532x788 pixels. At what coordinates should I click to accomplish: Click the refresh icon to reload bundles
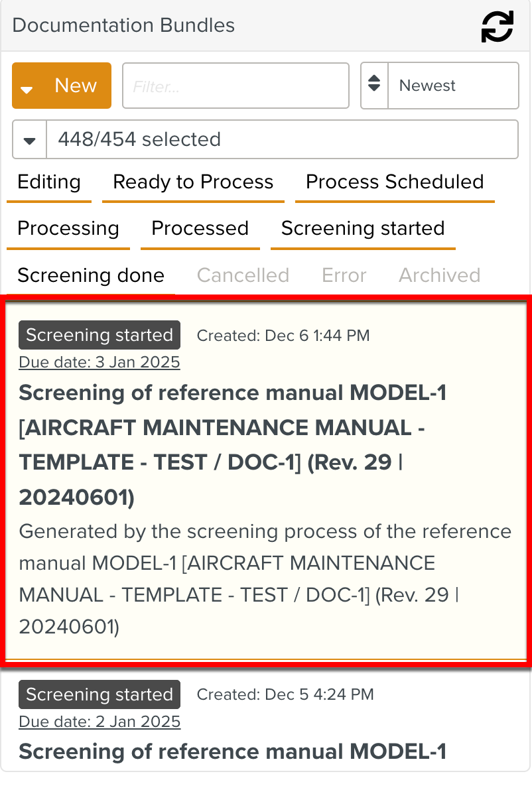(x=496, y=27)
